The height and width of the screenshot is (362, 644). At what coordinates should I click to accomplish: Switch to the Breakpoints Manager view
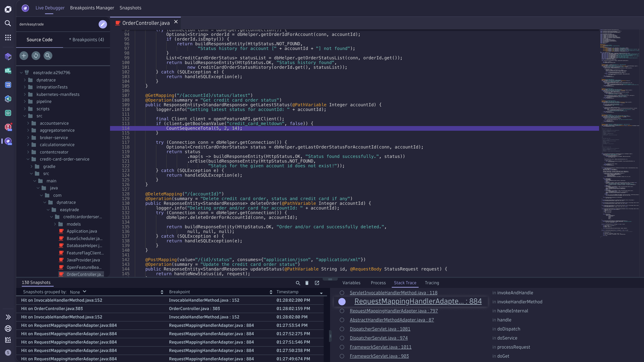point(92,8)
